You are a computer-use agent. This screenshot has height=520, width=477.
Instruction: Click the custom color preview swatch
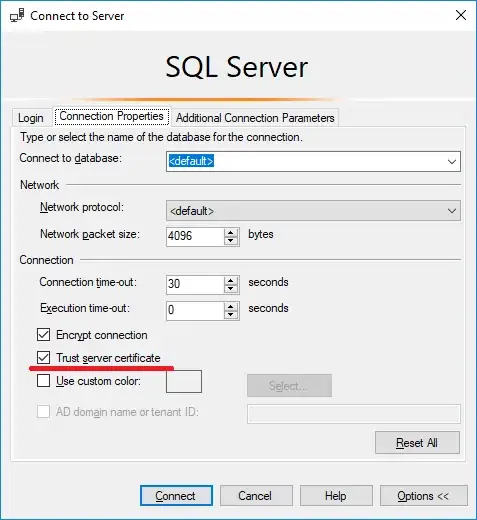tap(184, 381)
